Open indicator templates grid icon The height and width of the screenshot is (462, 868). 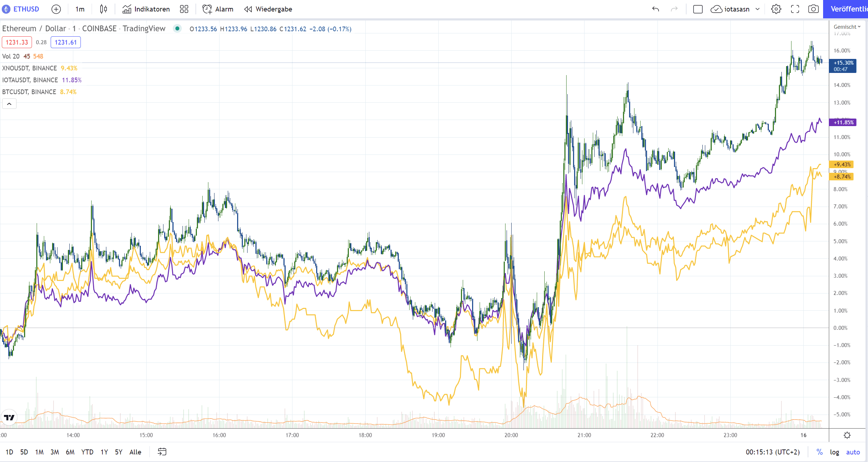[184, 9]
